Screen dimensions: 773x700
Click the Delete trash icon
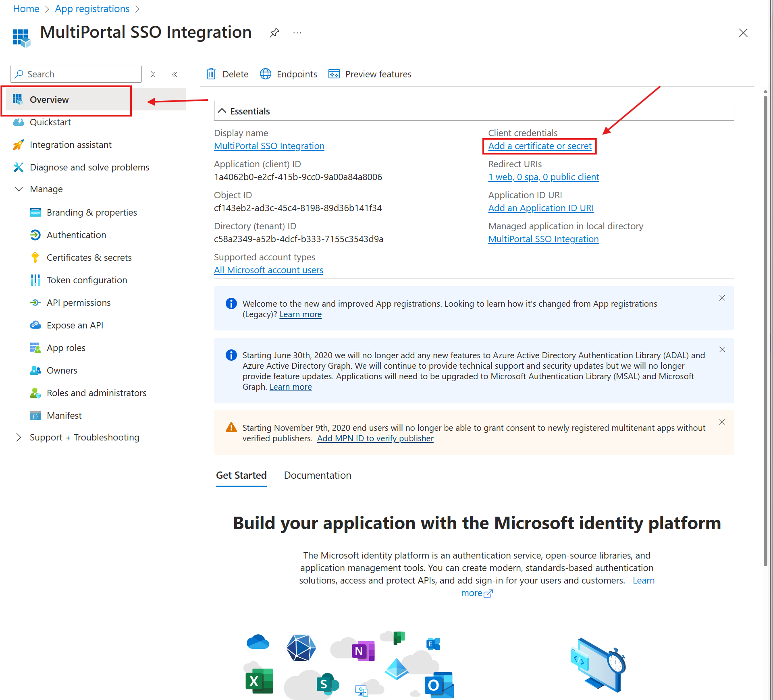tap(211, 74)
